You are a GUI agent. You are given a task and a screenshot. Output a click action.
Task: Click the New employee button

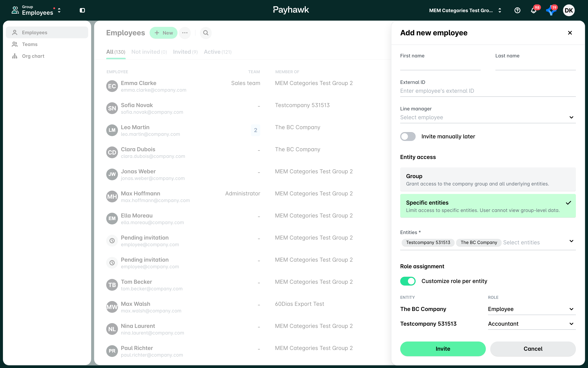click(163, 33)
